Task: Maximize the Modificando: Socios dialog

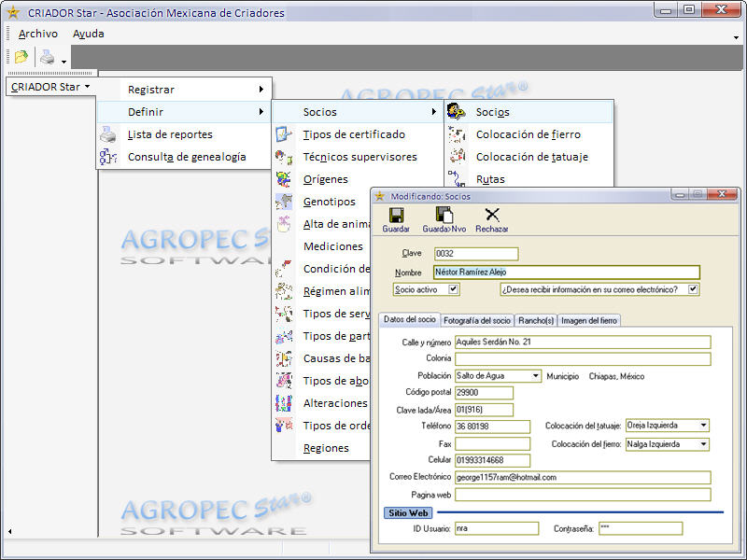Action: point(698,194)
